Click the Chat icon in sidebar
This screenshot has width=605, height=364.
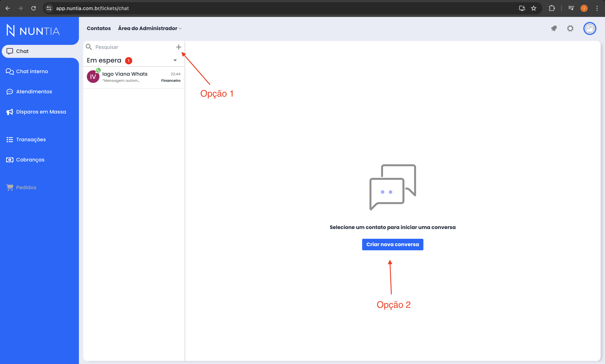tap(10, 51)
